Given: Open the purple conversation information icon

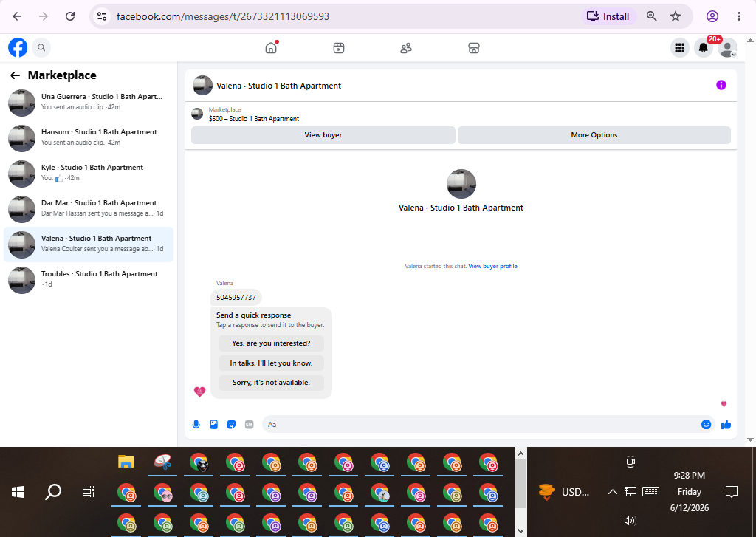Looking at the screenshot, I should pyautogui.click(x=721, y=86).
